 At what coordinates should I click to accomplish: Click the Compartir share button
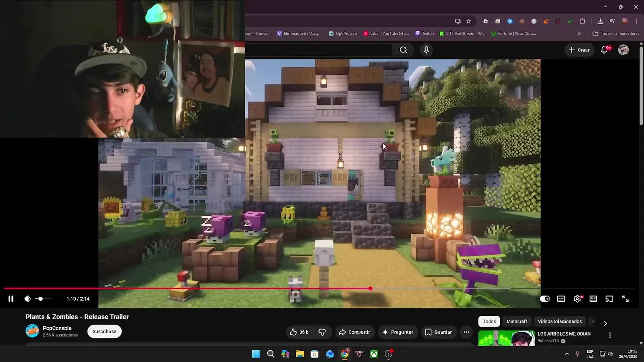click(354, 332)
